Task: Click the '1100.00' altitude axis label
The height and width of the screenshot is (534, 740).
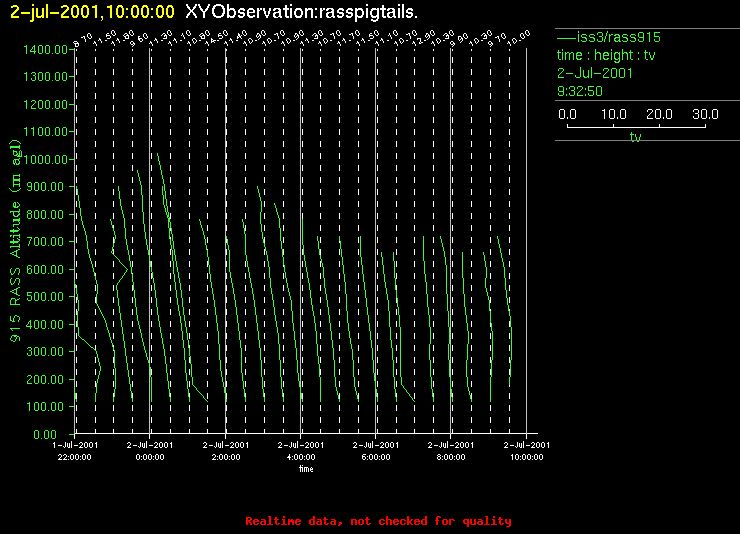Action: [x=45, y=132]
